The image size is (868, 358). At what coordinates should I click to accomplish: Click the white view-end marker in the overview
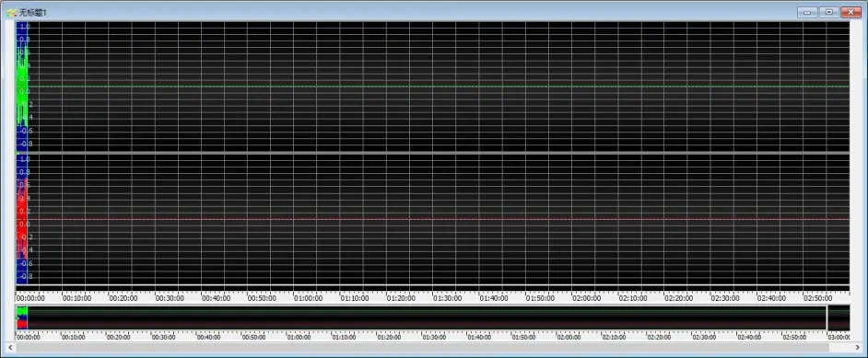coord(827,318)
